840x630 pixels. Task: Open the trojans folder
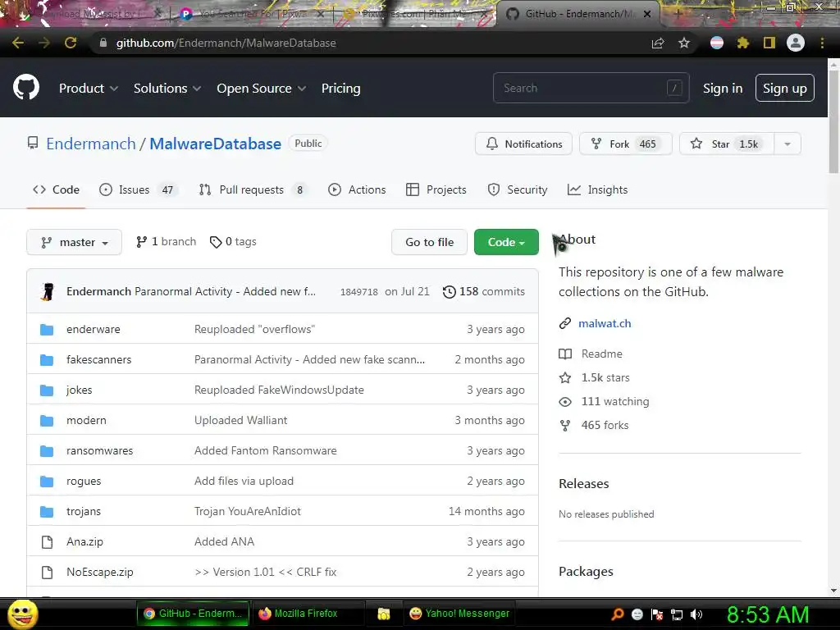84,512
